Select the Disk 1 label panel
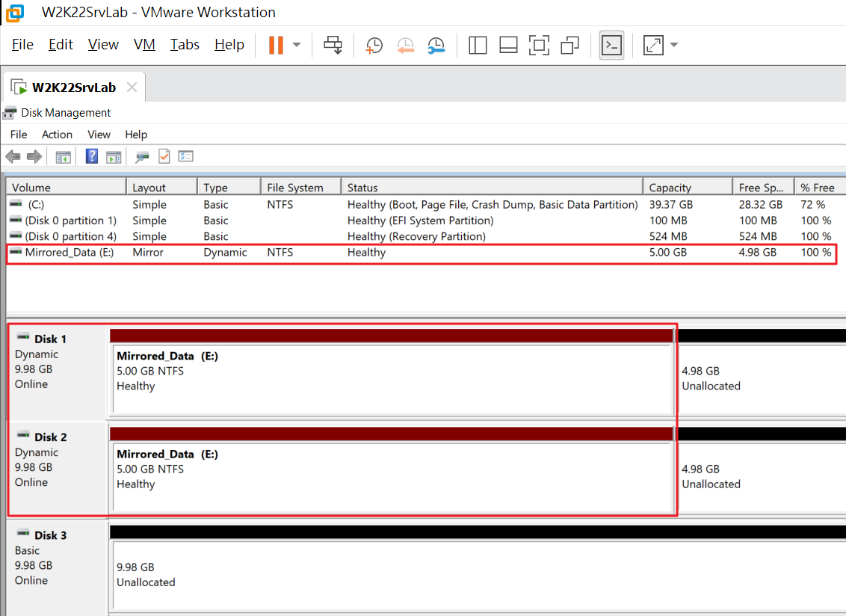 click(57, 372)
